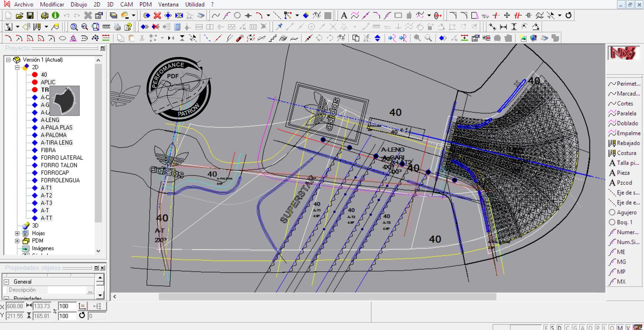Expand the Hojas tree node

pyautogui.click(x=18, y=233)
